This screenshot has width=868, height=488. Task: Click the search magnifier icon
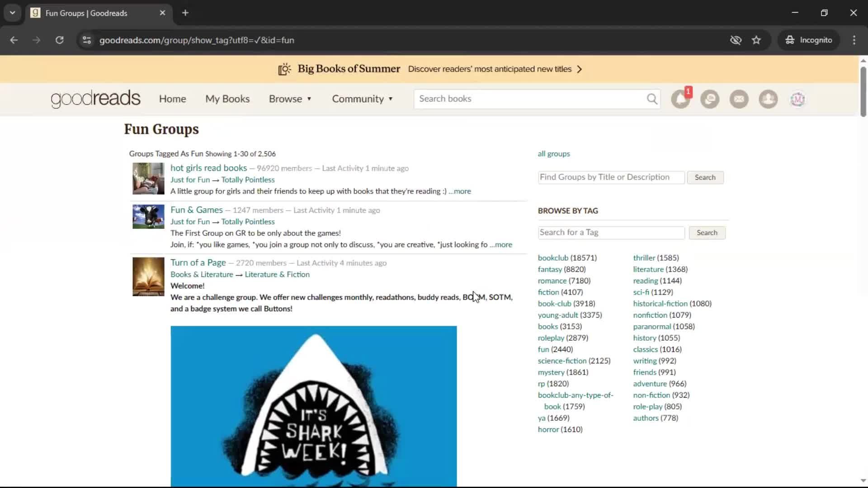click(x=652, y=99)
